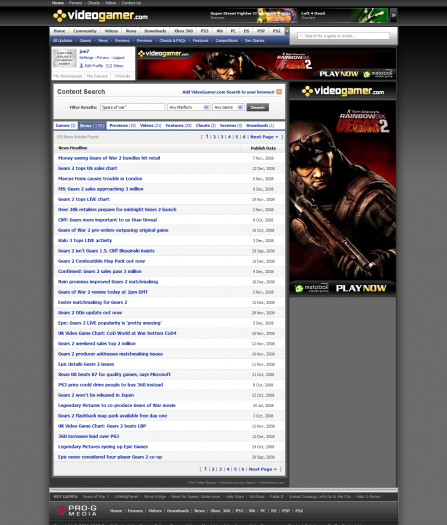Select Dev Diaries in the blue sub-navigation
Screen dimensions: 447x525
(254, 41)
